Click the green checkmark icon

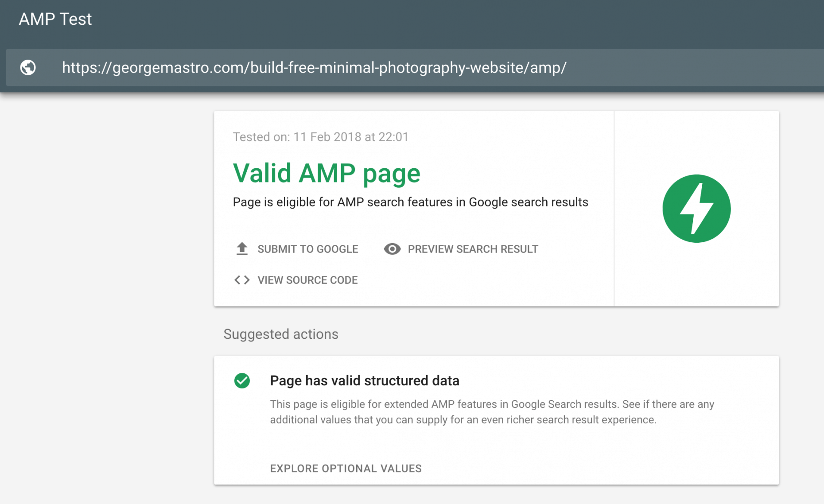click(x=242, y=380)
